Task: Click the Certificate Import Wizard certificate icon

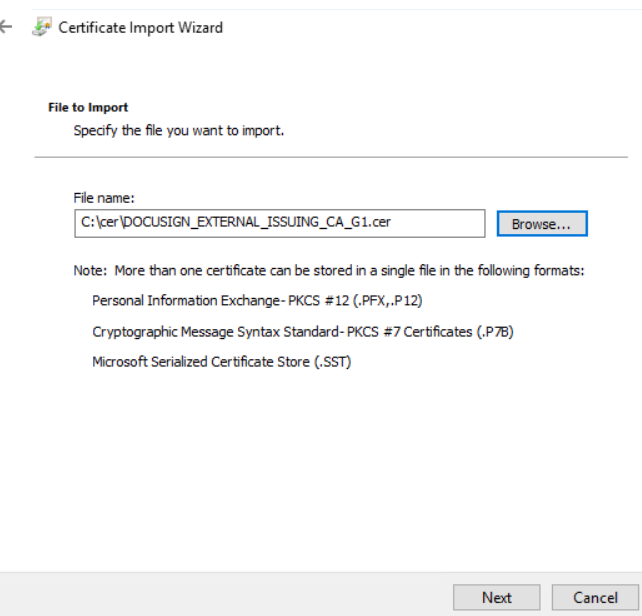Action: 42,28
